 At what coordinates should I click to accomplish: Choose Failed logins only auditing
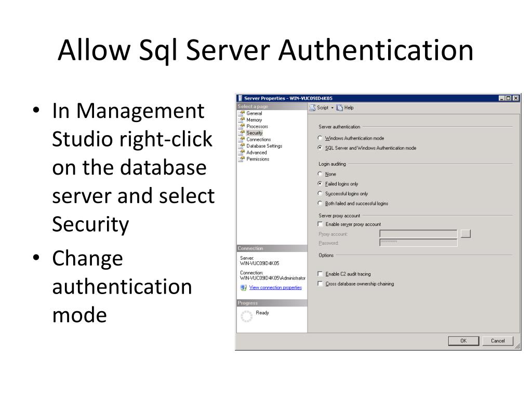320,183
